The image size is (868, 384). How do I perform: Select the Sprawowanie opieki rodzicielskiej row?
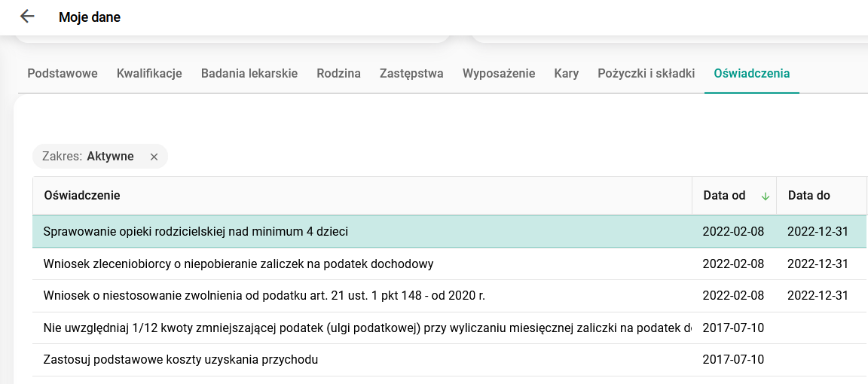click(196, 232)
